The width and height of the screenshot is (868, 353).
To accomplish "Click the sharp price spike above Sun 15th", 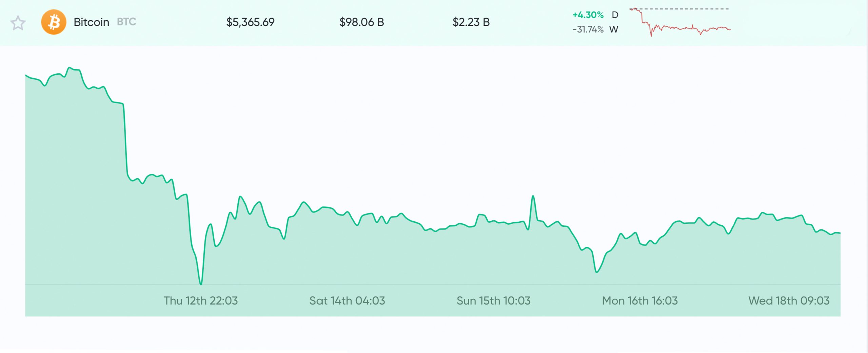I will [533, 197].
